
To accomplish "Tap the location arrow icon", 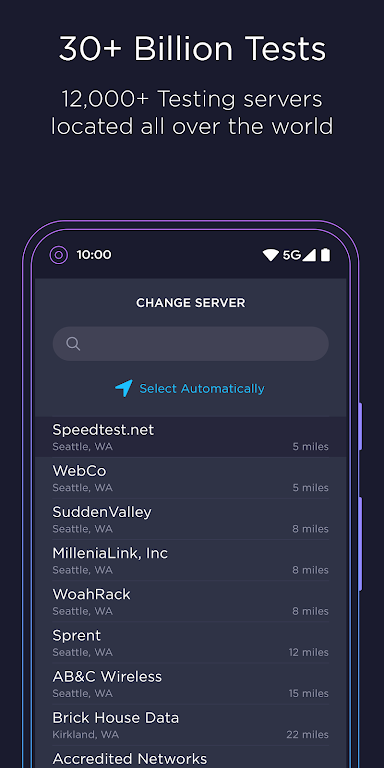I will click(124, 388).
